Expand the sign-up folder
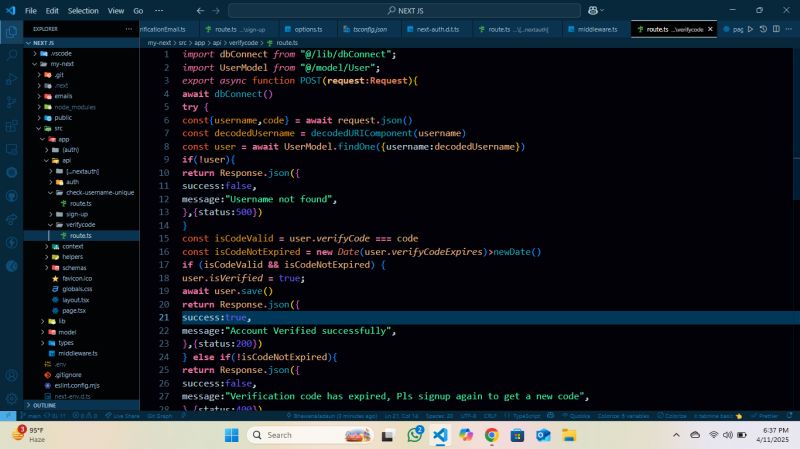Viewport: 800px width, 449px height. (x=76, y=214)
